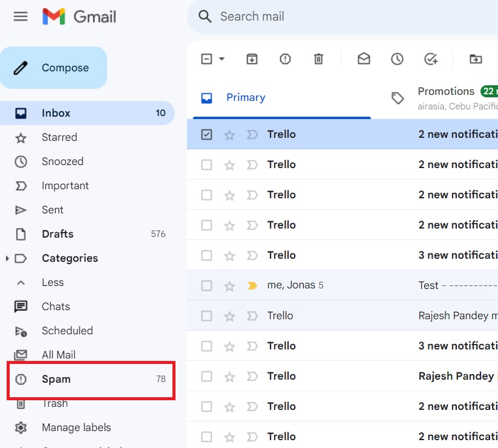Open the main menu hamburger icon
This screenshot has height=448, width=498.
21,16
